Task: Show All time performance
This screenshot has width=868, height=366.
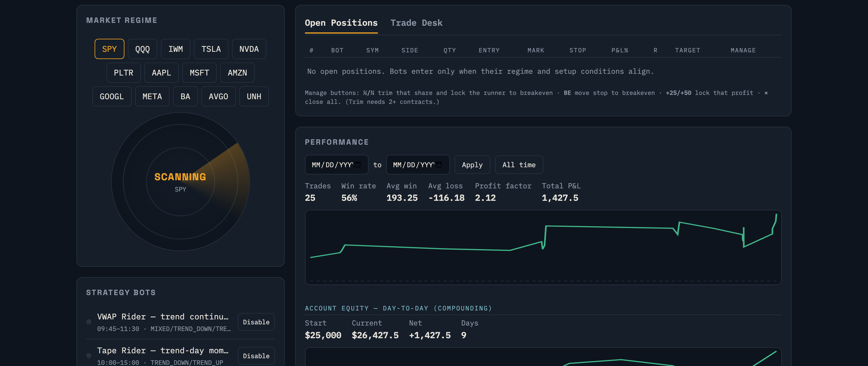Action: [x=519, y=165]
